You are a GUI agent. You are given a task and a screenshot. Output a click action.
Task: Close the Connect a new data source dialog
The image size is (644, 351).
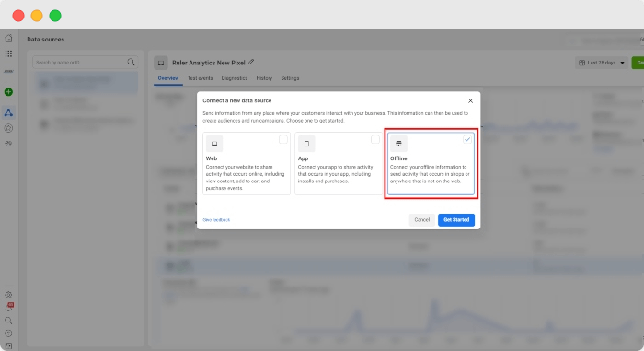[x=471, y=100]
